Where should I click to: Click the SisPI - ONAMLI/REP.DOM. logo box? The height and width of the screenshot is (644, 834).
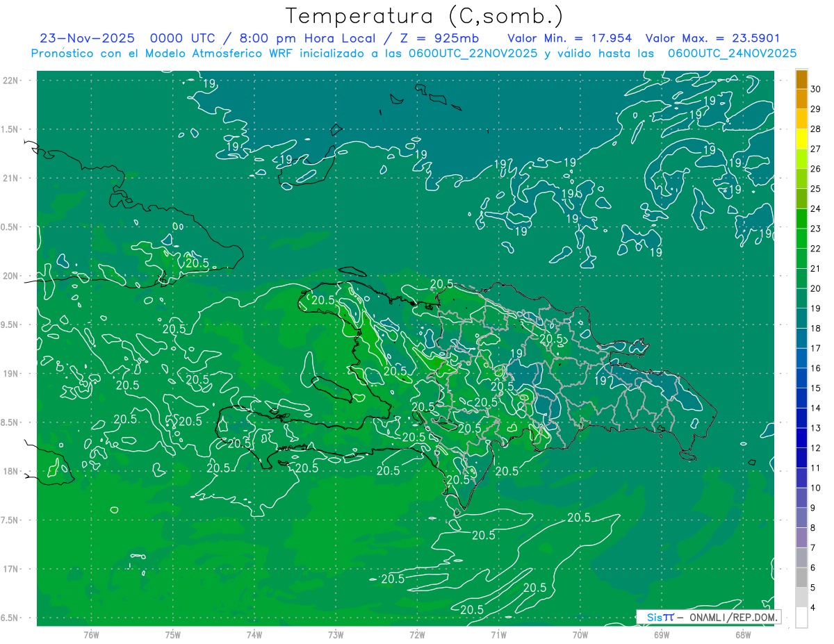(708, 617)
